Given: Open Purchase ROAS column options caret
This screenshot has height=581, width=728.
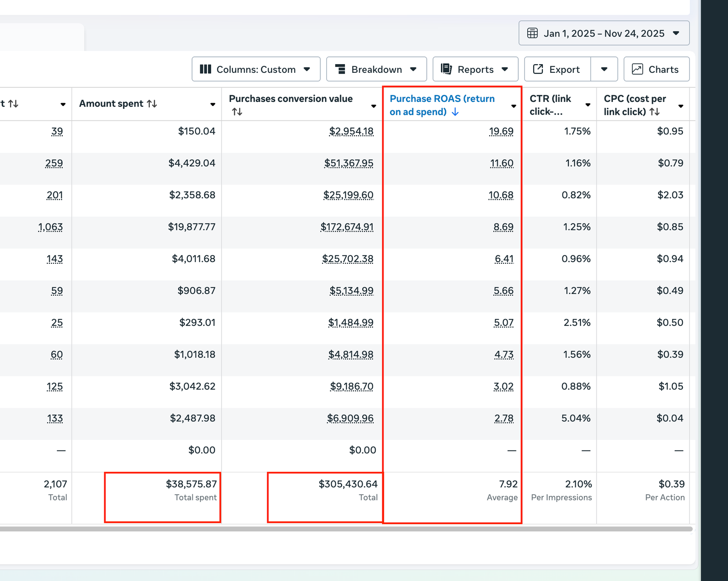Looking at the screenshot, I should pyautogui.click(x=514, y=106).
